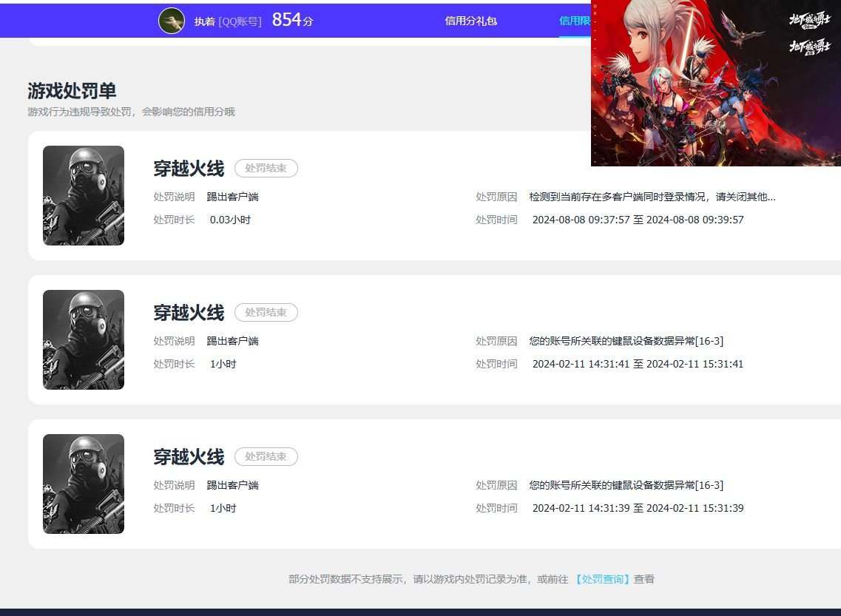Click the 穿越火线 title of the 0.03小时 record
Screen dimensions: 841x616
(x=189, y=169)
